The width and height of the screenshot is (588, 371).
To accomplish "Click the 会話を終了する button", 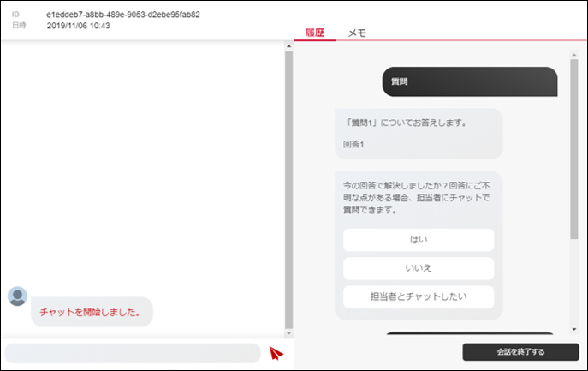I will click(520, 351).
